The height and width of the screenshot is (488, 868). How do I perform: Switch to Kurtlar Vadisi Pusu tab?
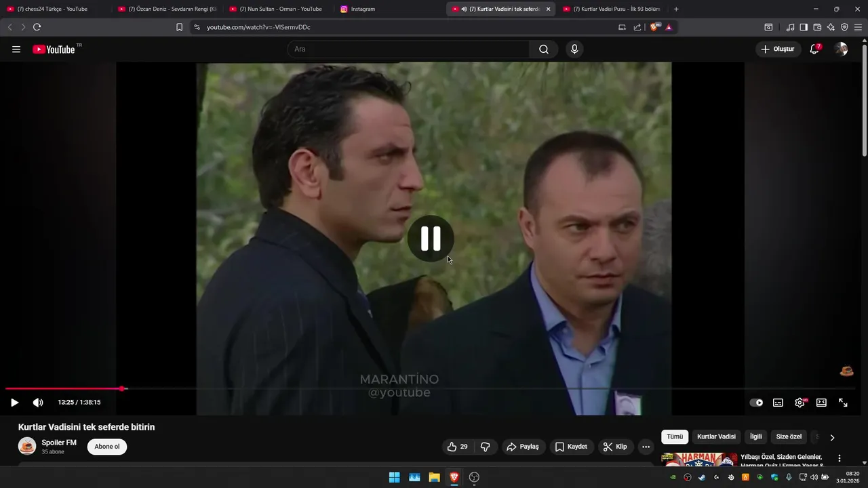(x=614, y=9)
